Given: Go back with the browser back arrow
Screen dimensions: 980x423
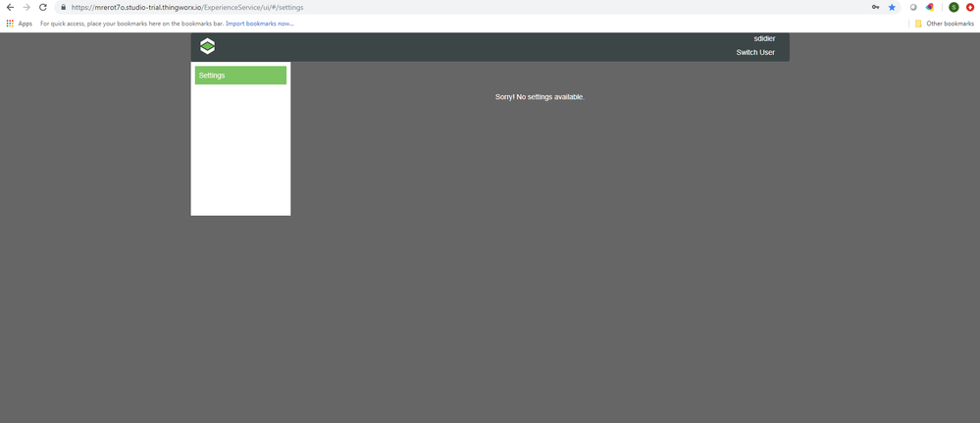Looking at the screenshot, I should [10, 8].
